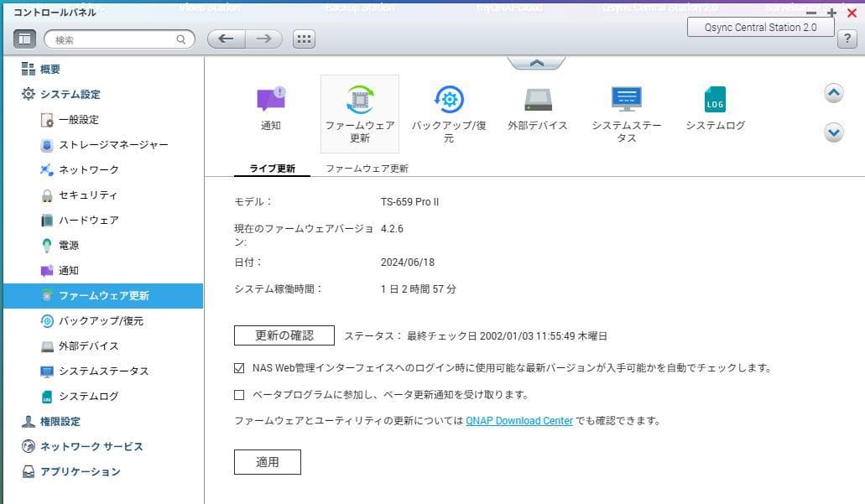Open the システムログ icon in top row
Image resolution: width=865 pixels, height=504 pixels.
(x=715, y=100)
